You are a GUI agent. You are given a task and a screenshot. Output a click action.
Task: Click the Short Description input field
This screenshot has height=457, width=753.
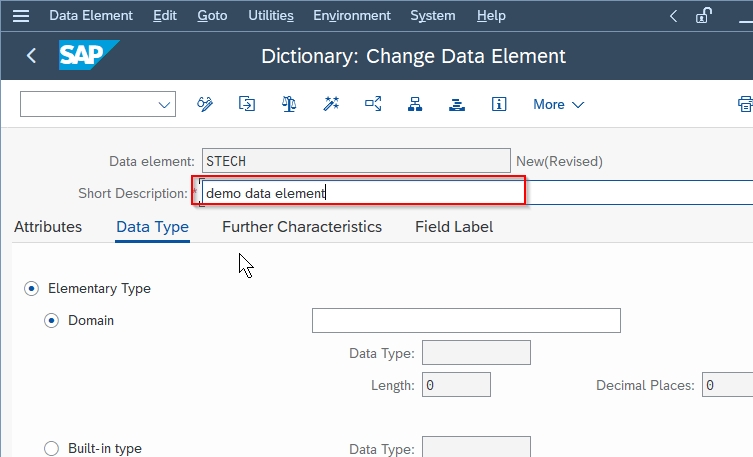360,193
